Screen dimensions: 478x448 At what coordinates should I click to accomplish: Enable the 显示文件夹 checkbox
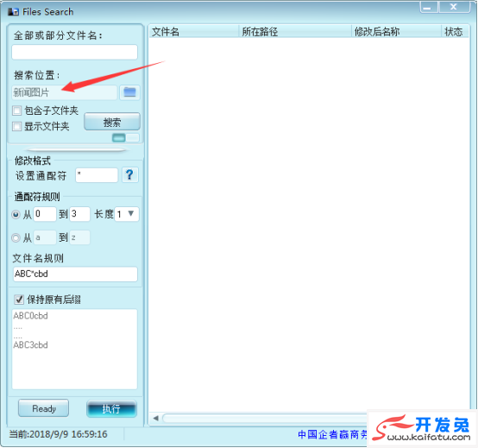[x=16, y=126]
